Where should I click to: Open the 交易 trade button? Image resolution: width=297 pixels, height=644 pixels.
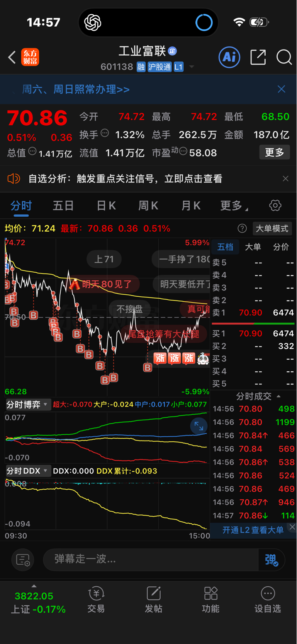pyautogui.click(x=96, y=600)
